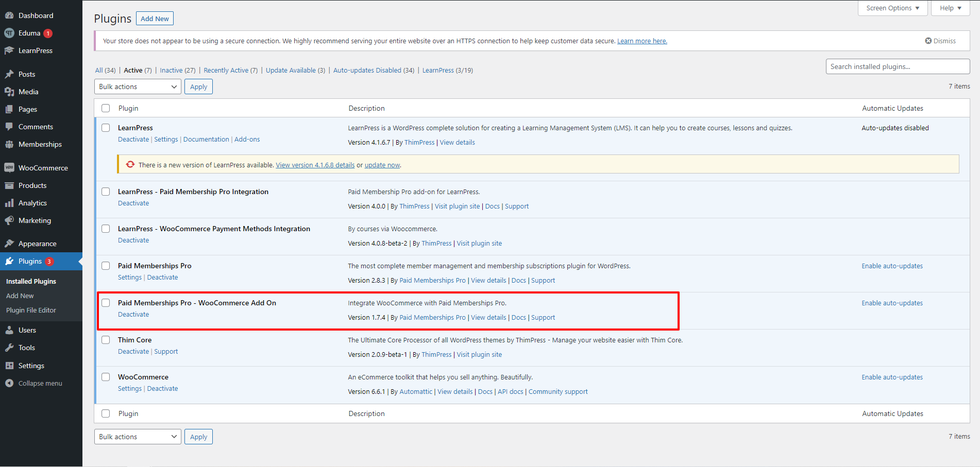Filter by Update Available (3)

295,71
